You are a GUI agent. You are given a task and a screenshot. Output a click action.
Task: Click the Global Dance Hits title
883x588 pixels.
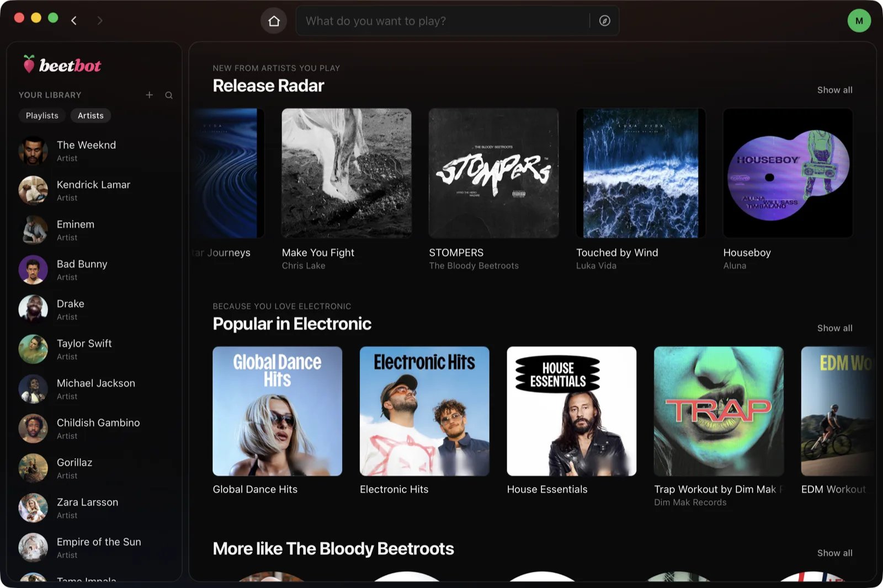pos(255,489)
